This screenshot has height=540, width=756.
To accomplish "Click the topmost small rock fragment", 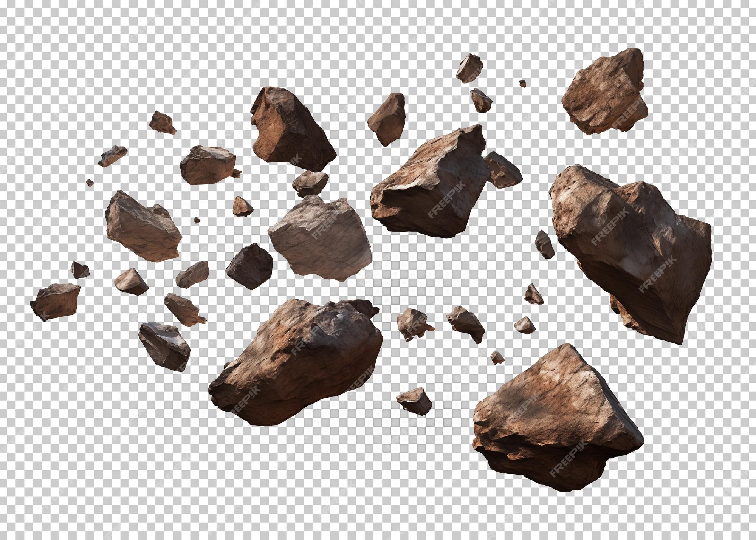I will (x=469, y=68).
